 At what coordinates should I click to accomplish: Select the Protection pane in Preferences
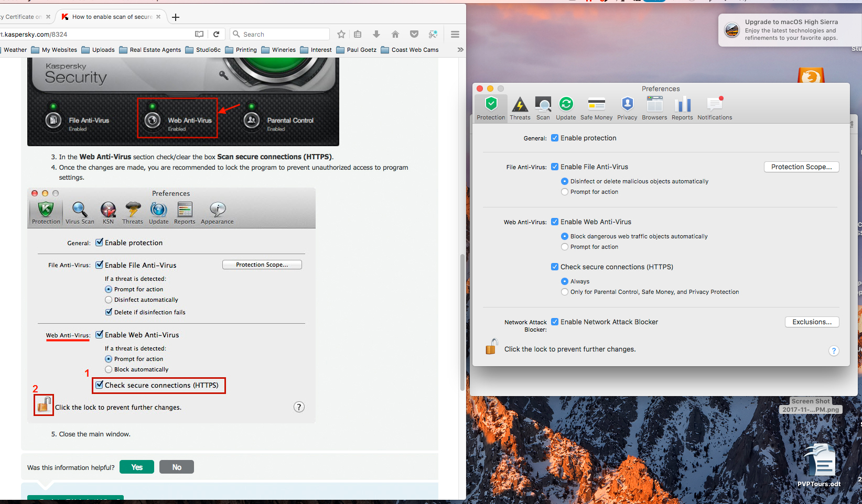[491, 108]
